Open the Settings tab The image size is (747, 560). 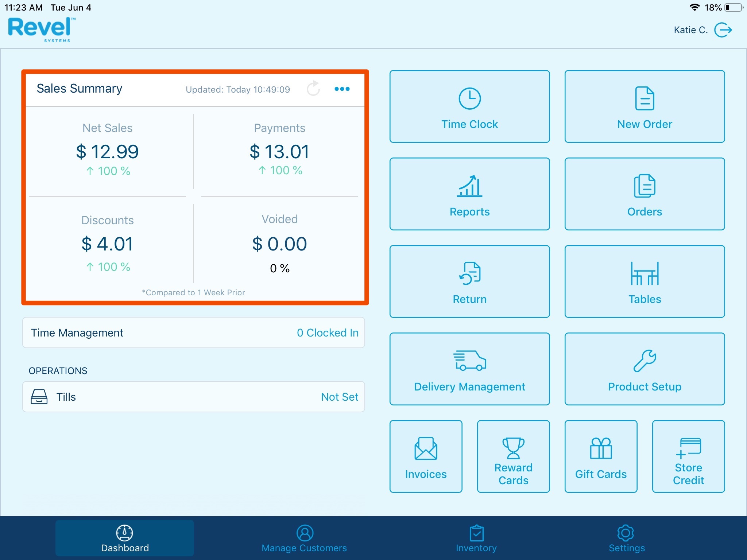pos(626,538)
